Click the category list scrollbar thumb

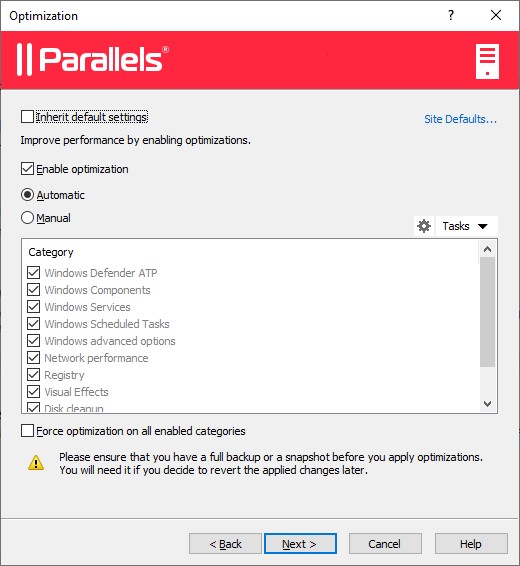(488, 312)
